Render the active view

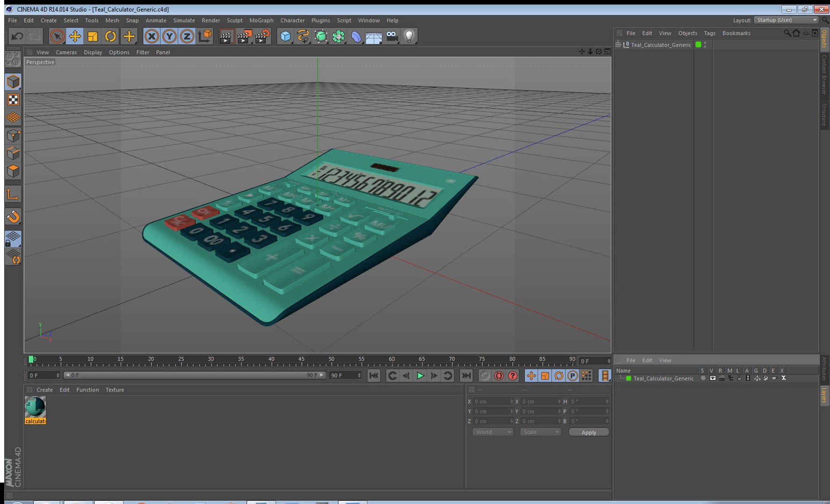pyautogui.click(x=226, y=36)
